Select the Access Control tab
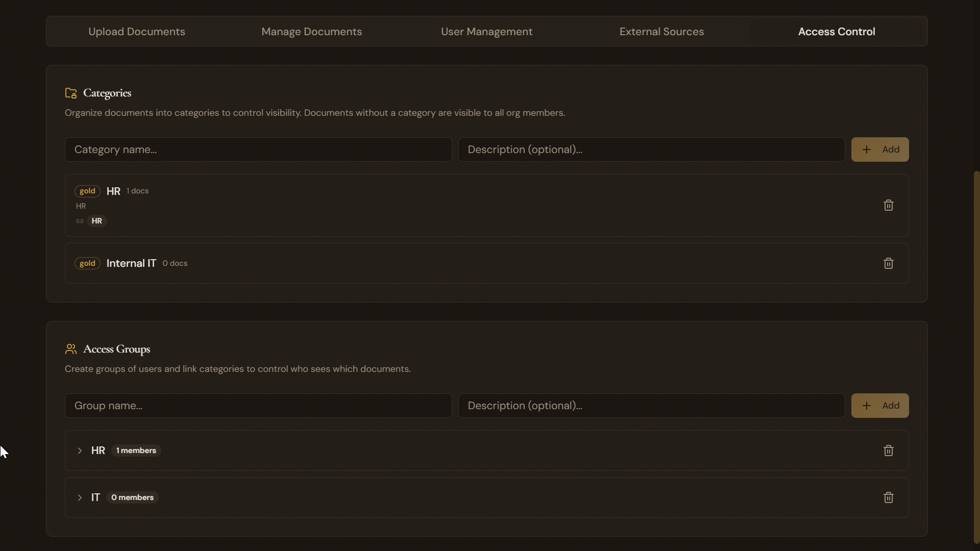 coord(836,31)
